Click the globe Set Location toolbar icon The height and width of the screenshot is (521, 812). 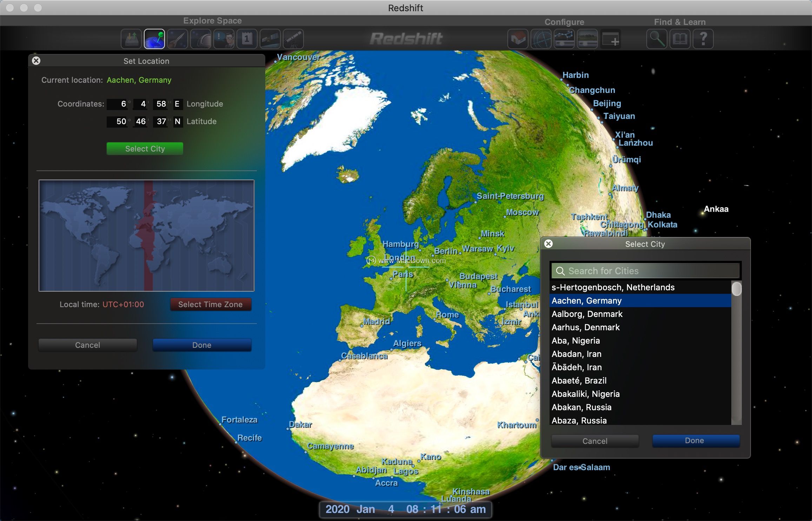coord(154,39)
